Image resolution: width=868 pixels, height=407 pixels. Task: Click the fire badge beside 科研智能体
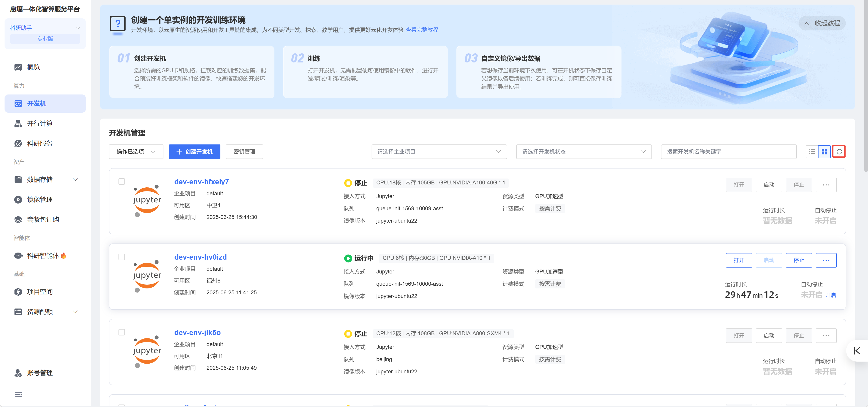coord(63,256)
